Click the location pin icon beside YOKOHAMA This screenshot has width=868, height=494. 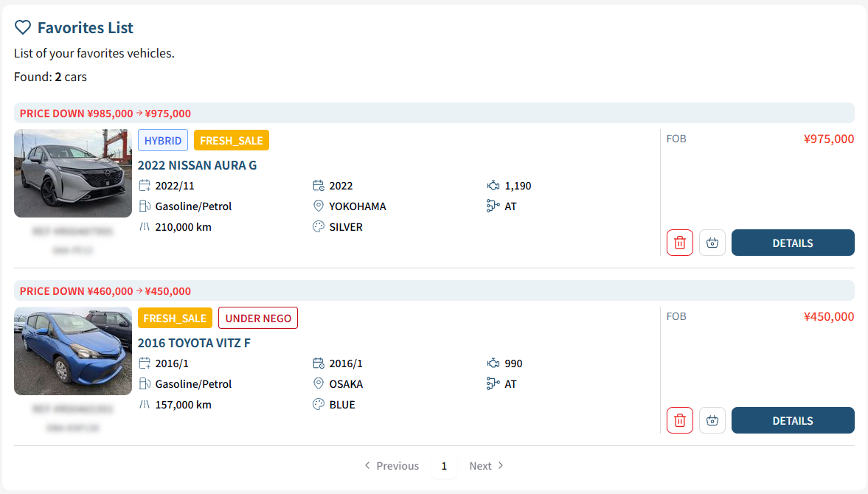pos(319,206)
